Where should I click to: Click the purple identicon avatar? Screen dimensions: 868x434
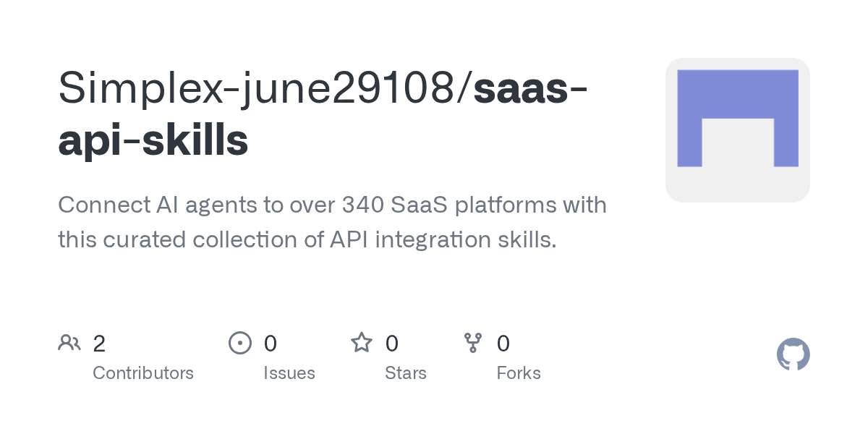(738, 118)
